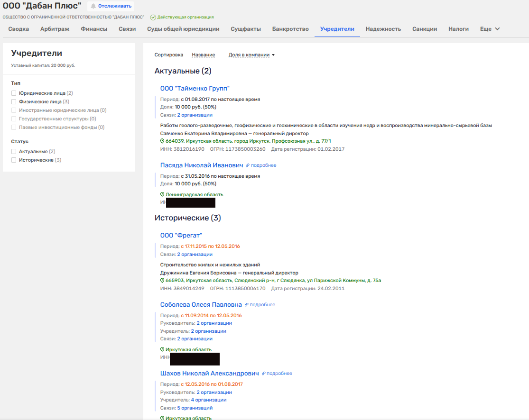
Task: Click location pin next to Ленинградская область
Action: point(162,195)
